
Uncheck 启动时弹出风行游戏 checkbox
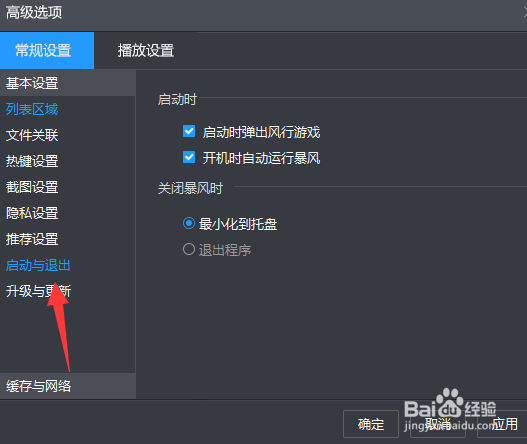tap(189, 131)
